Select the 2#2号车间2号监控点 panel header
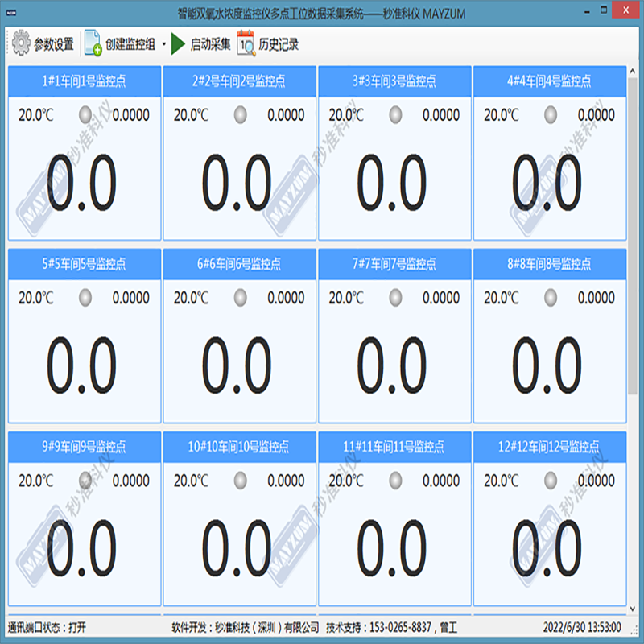 click(238, 80)
